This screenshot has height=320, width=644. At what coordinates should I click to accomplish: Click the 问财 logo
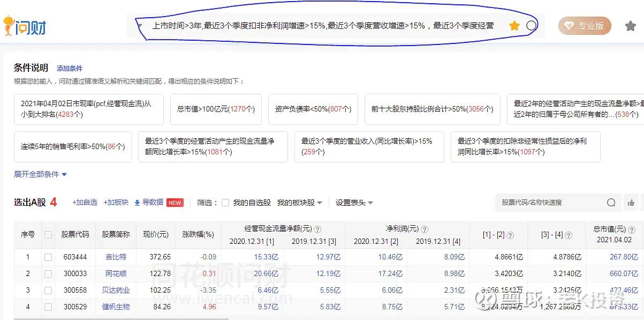[25, 25]
